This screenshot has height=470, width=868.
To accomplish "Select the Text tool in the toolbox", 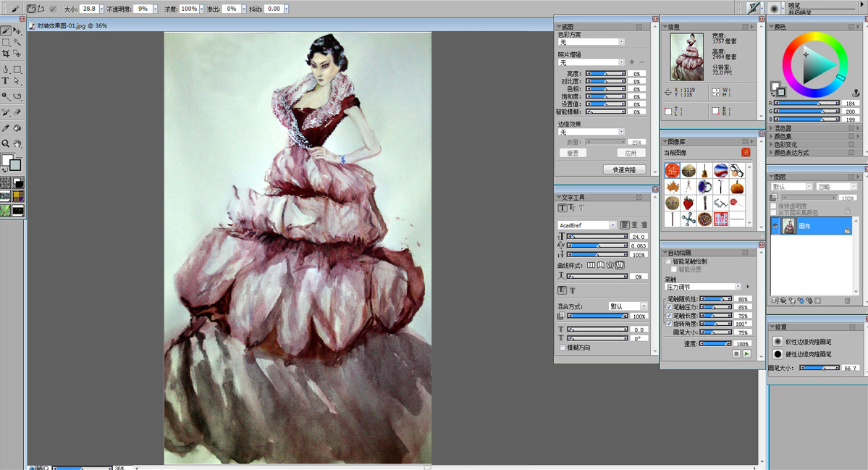I will 6,81.
